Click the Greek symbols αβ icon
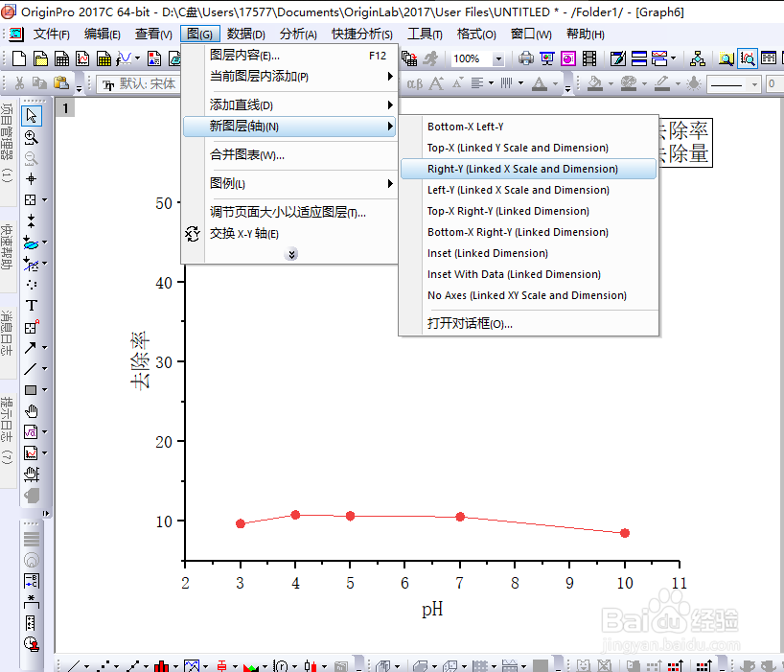The width and height of the screenshot is (784, 672). click(414, 83)
